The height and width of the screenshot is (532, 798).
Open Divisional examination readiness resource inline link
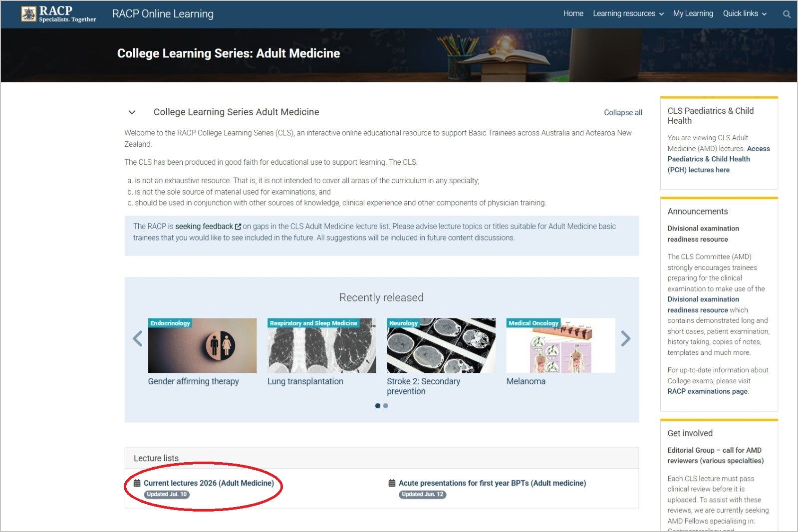tap(703, 304)
